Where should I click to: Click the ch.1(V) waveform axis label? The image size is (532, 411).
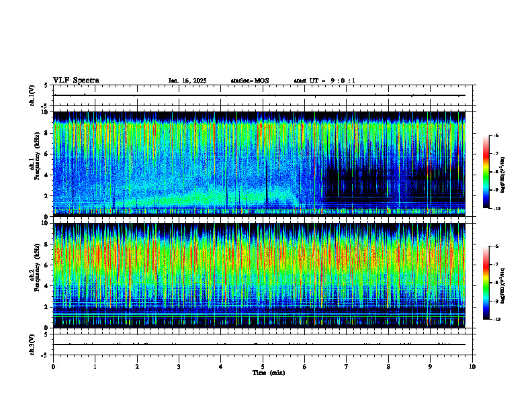coord(32,95)
